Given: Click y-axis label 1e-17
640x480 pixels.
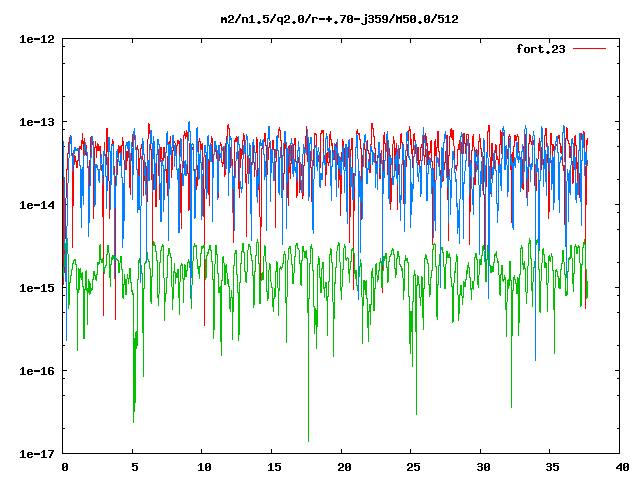Looking at the screenshot, I should tap(37, 453).
